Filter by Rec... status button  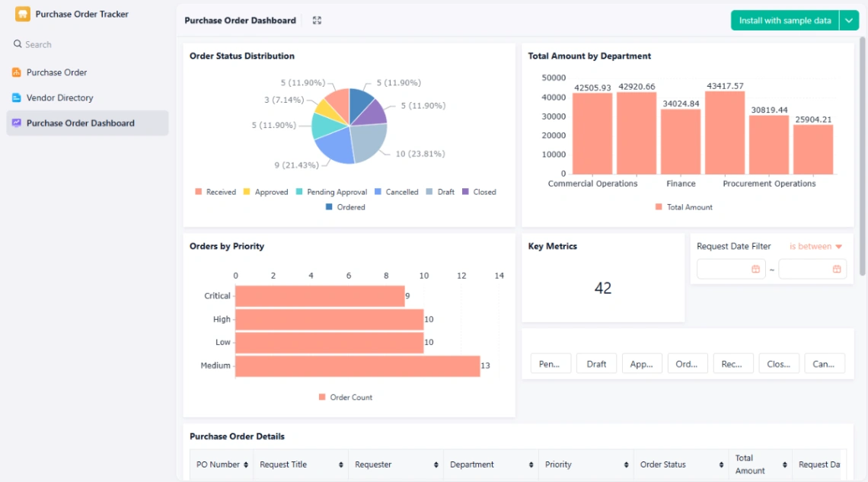point(733,363)
